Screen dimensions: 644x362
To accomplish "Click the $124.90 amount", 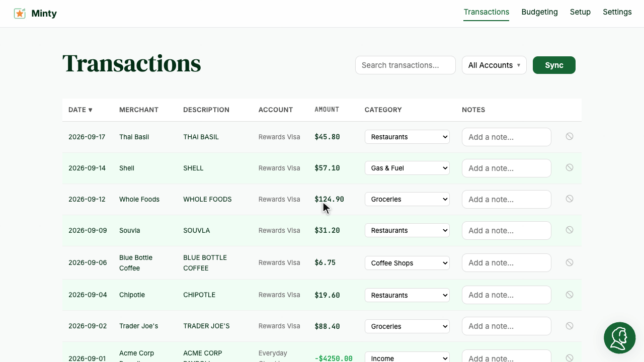I will coord(330,199).
